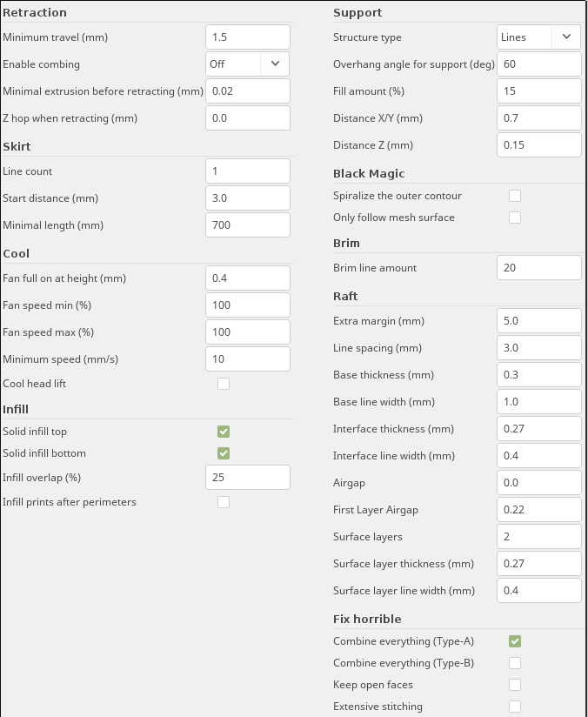Select the Infill overlap percentage field

point(247,478)
